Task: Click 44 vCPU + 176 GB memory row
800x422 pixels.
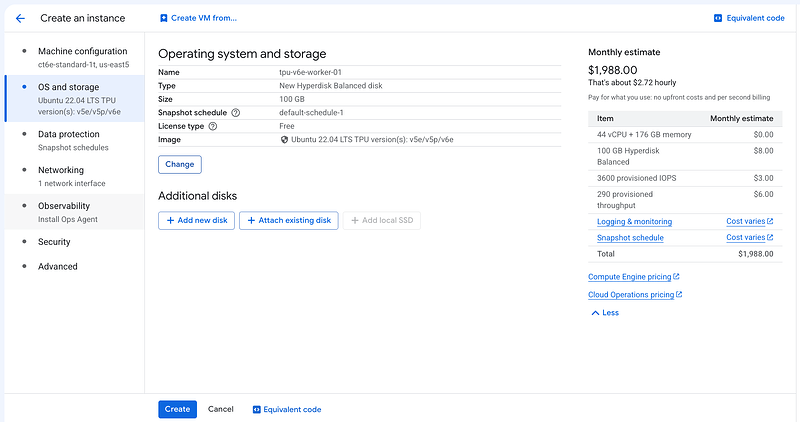Action: (685, 135)
